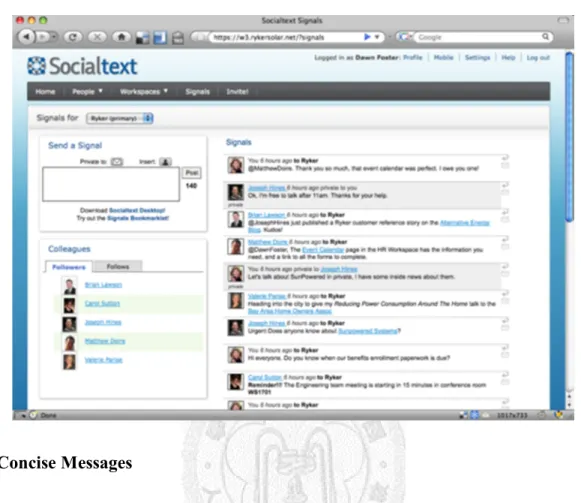Open the Mobile link
This screenshot has height=503, width=581.
point(444,57)
